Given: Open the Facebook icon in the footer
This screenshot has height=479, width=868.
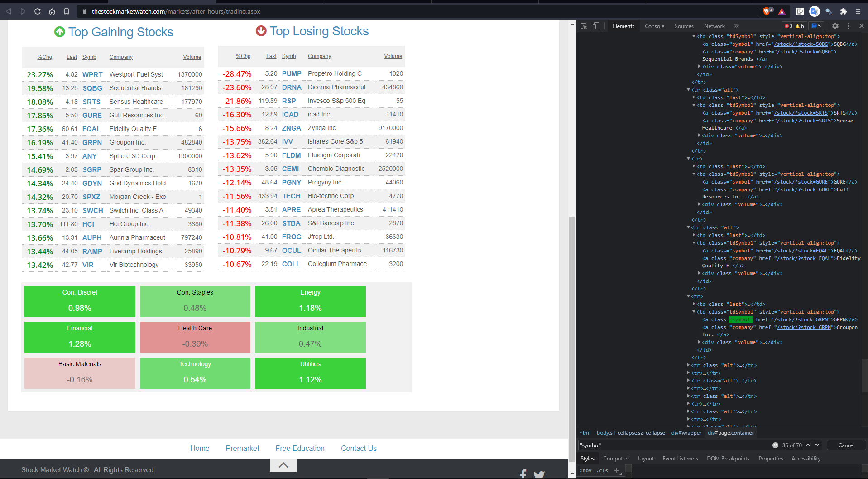Looking at the screenshot, I should point(523,474).
